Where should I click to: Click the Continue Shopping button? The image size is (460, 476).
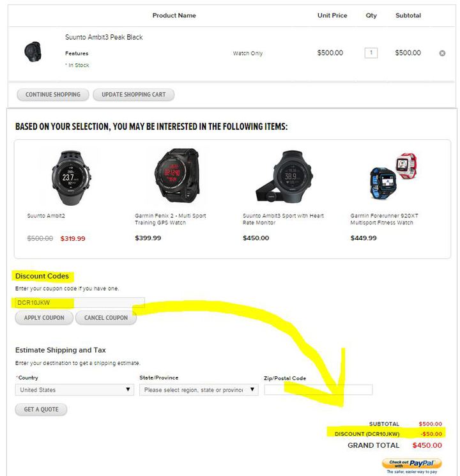pyautogui.click(x=53, y=95)
